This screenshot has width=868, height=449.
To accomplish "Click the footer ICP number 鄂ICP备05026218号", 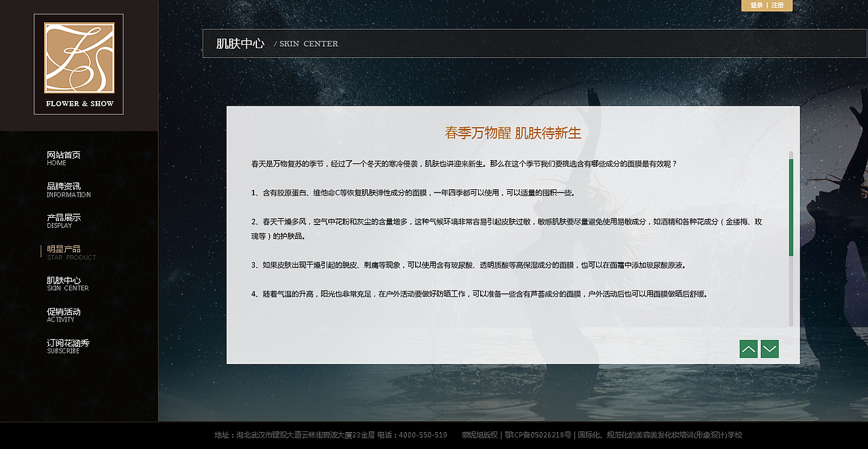I will [x=538, y=435].
